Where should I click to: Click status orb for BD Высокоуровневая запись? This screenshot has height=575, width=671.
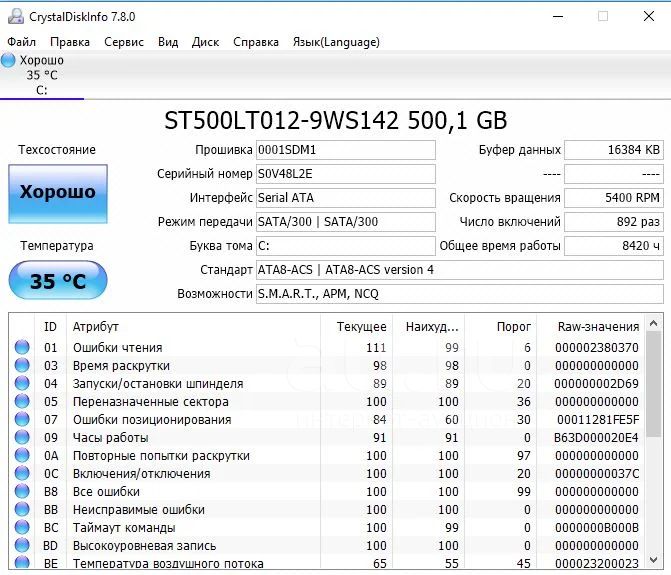(22, 545)
